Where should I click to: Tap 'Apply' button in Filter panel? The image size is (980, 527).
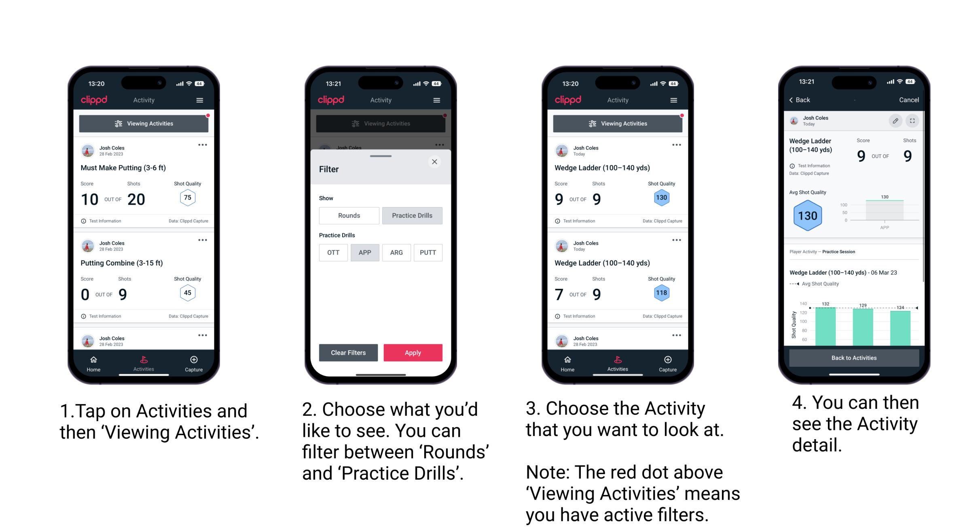(x=413, y=352)
